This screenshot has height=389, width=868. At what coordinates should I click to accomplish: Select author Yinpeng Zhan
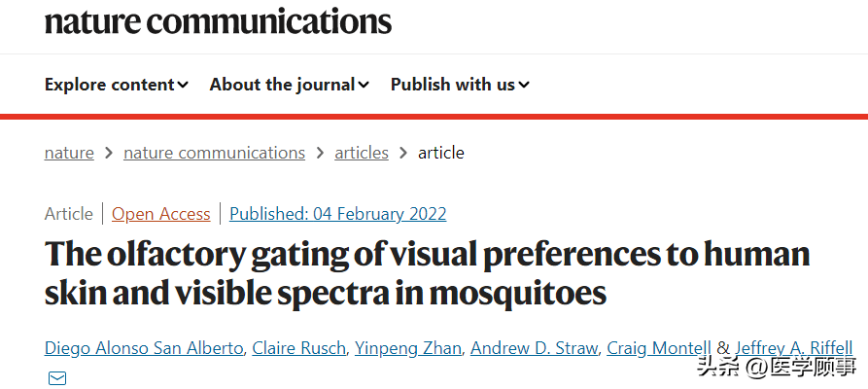pyautogui.click(x=407, y=348)
